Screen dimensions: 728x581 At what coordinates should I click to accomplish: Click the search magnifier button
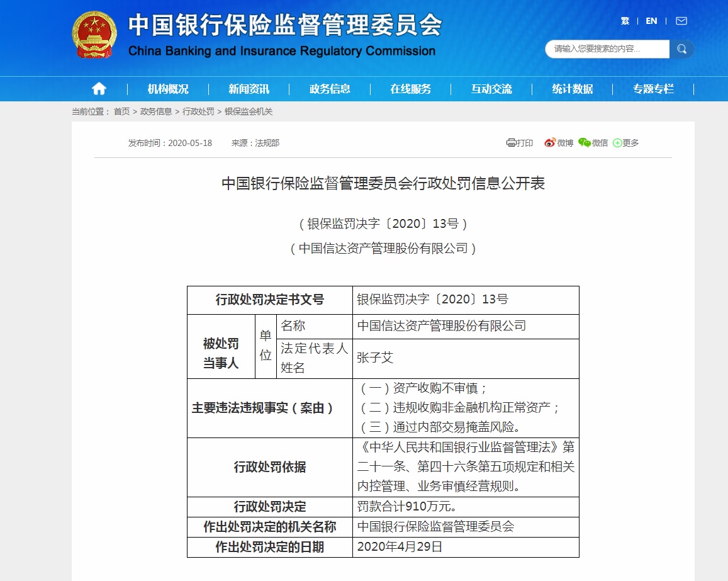pyautogui.click(x=681, y=48)
